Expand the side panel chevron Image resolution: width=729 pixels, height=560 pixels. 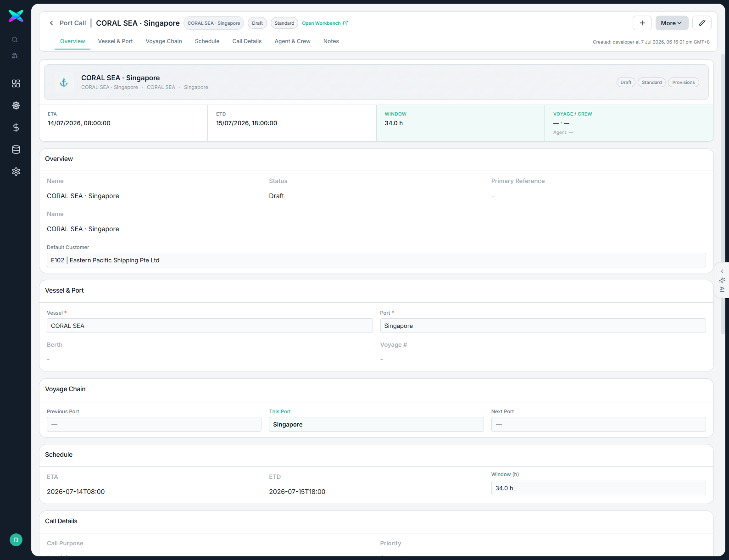point(722,272)
